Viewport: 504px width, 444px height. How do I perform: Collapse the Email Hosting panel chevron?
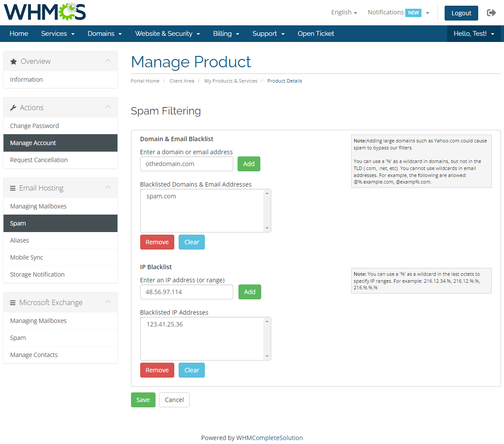click(x=108, y=187)
